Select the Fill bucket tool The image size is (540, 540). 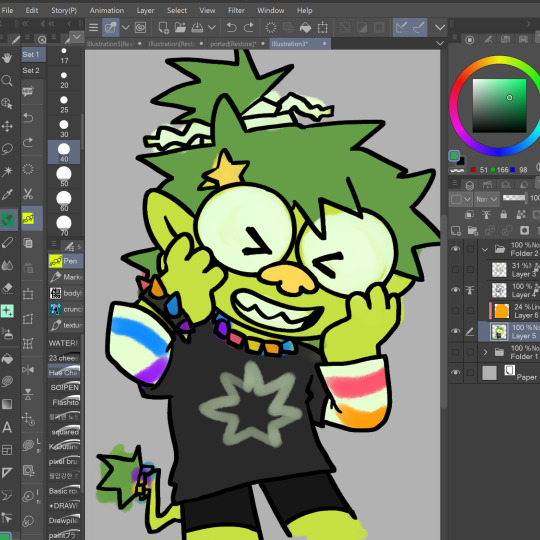tap(7, 359)
